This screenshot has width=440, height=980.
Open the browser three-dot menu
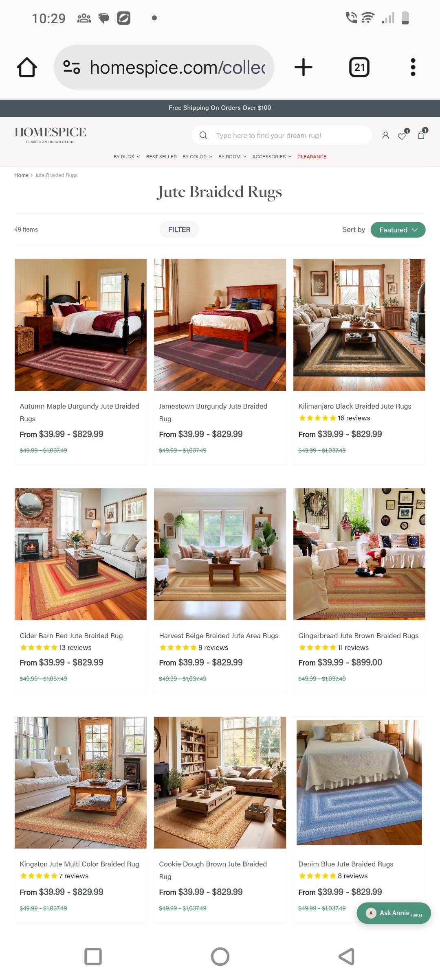pos(413,67)
